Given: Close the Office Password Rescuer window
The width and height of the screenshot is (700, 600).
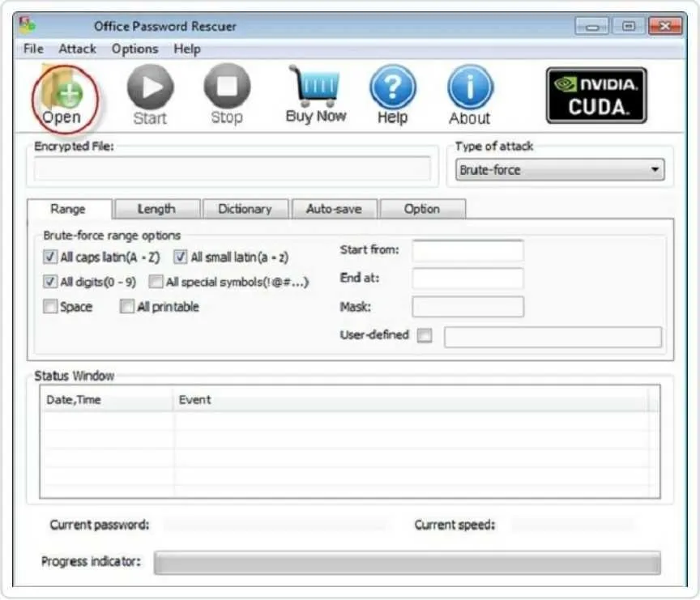Looking at the screenshot, I should tap(664, 27).
